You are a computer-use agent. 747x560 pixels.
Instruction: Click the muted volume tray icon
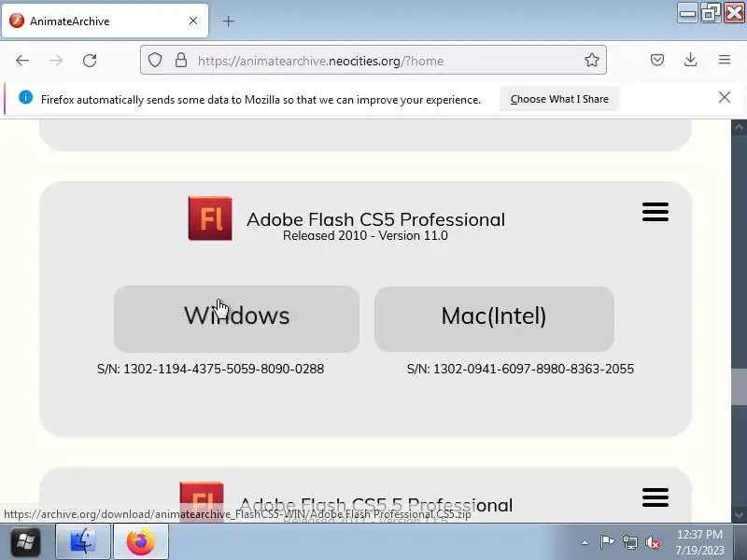point(653,542)
